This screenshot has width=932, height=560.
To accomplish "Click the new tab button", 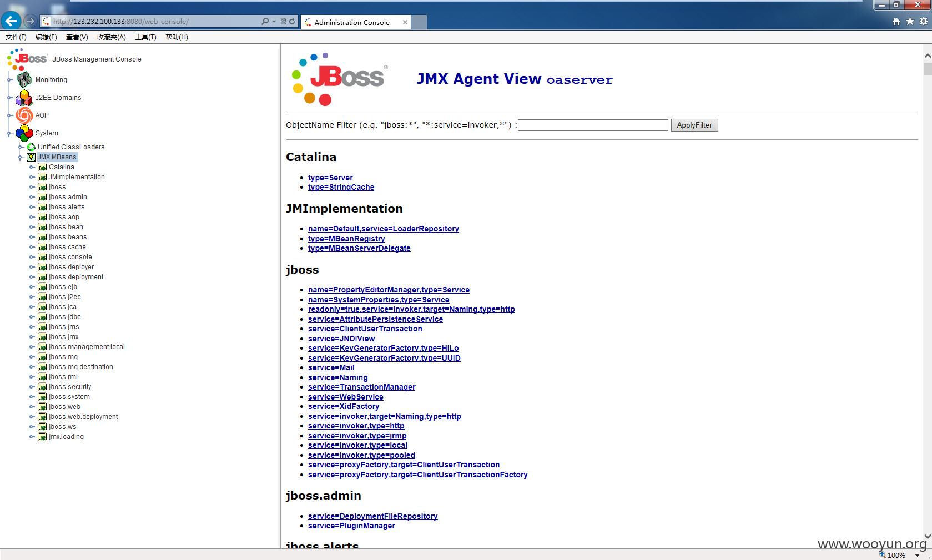I will [419, 22].
